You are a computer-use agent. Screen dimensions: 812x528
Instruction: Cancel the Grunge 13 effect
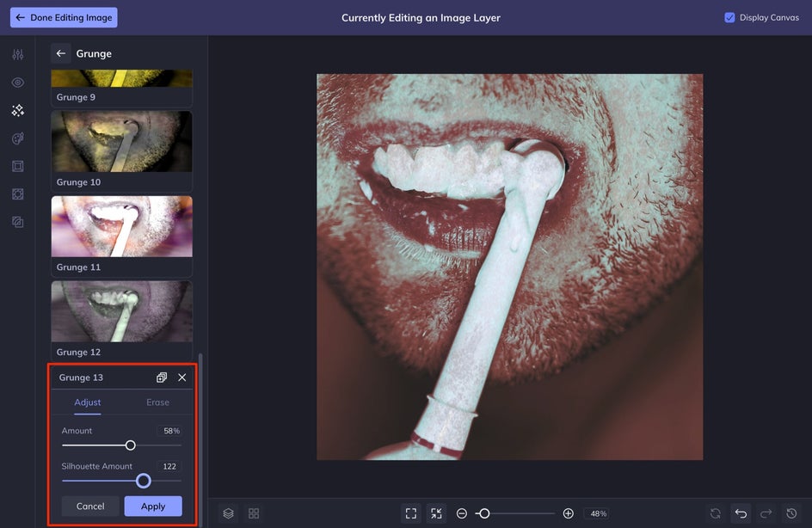click(90, 507)
